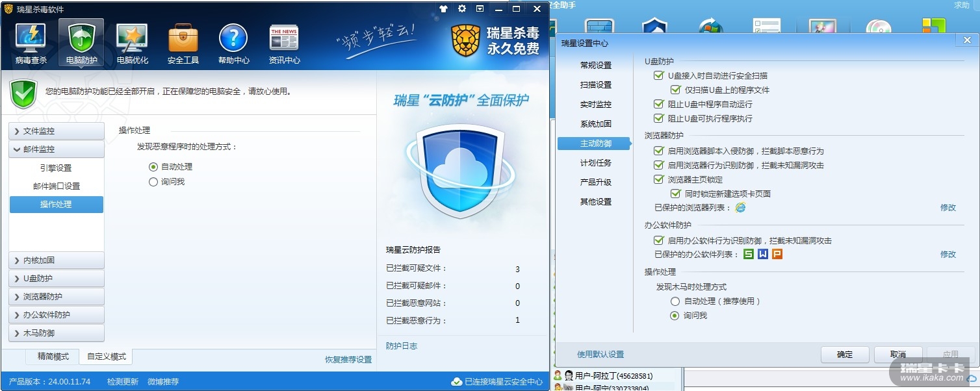Open 电脑优化 optimization icon
This screenshot has height=391, width=980.
tap(132, 43)
